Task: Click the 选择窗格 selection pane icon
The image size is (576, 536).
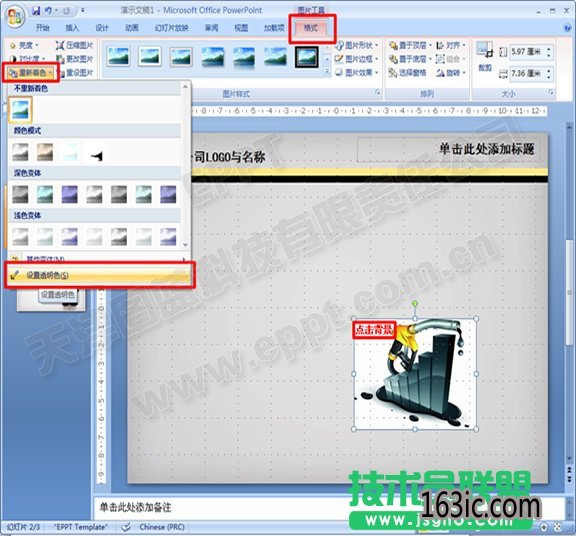Action: click(x=393, y=73)
